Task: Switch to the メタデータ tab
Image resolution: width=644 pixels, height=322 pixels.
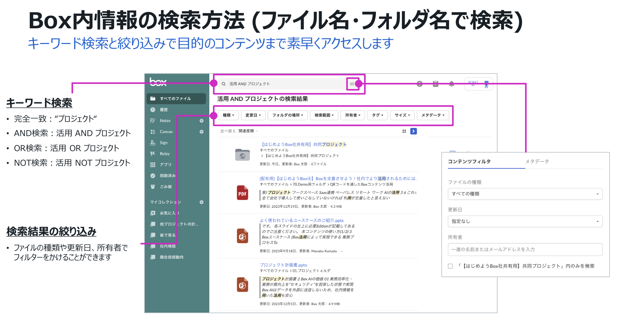Action: pyautogui.click(x=537, y=161)
